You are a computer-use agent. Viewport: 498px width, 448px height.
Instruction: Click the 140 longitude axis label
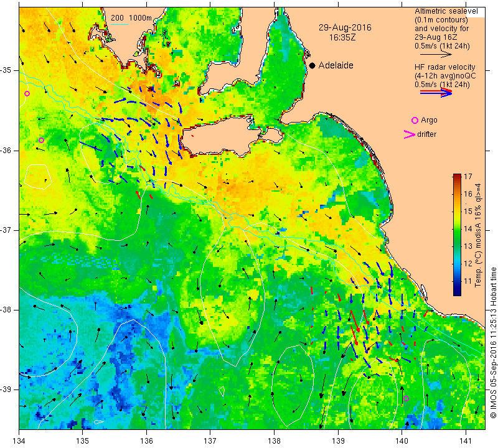pyautogui.click(x=402, y=441)
